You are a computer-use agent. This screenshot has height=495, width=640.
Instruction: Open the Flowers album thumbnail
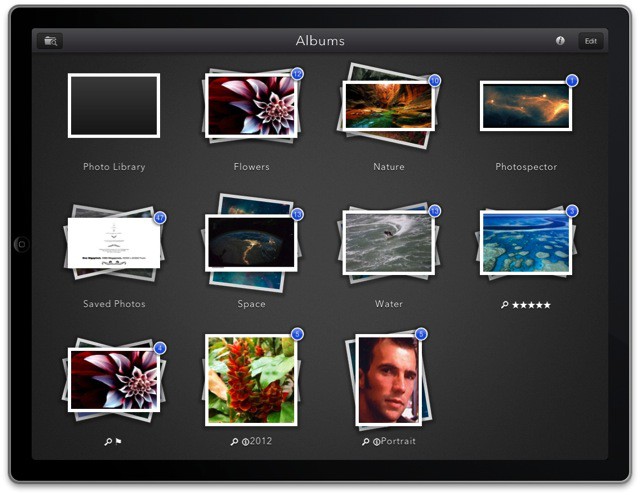coord(251,106)
